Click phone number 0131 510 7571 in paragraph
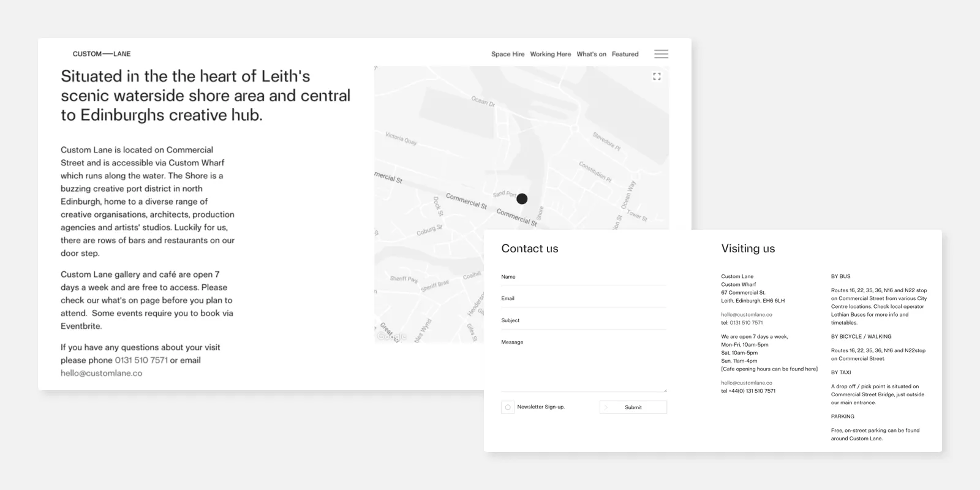 point(141,360)
